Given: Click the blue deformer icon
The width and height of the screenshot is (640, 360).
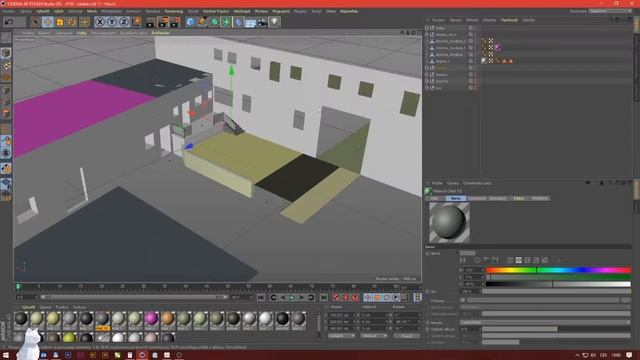Looking at the screenshot, I should [x=238, y=22].
